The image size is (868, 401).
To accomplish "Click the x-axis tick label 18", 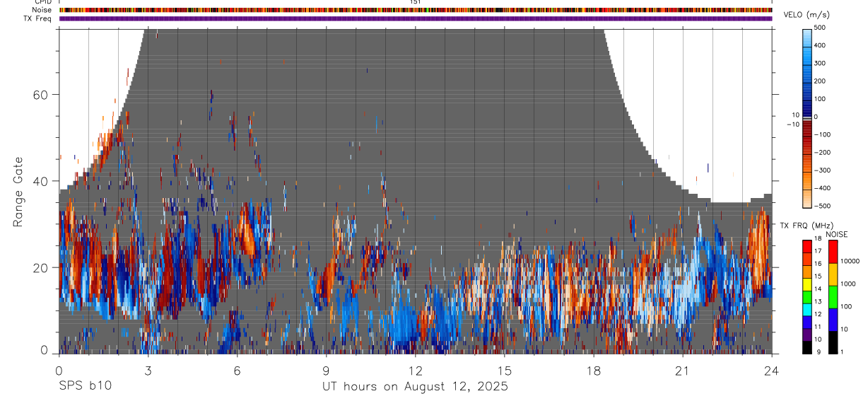I will (x=594, y=370).
